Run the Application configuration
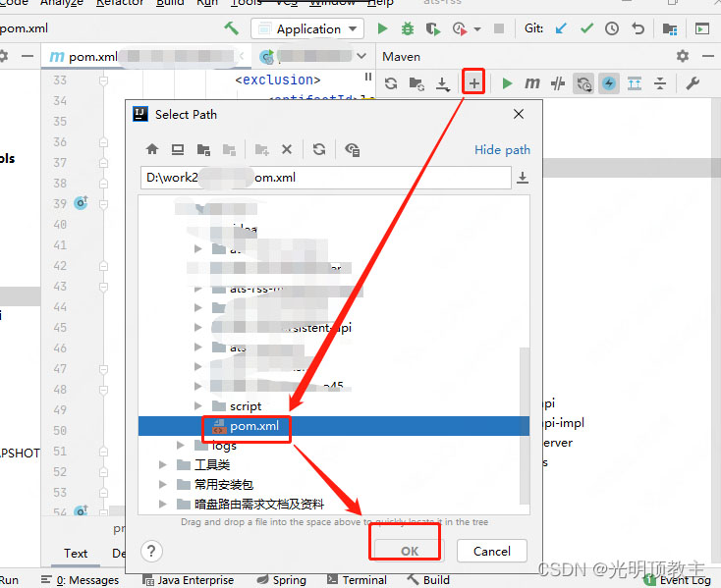The height and width of the screenshot is (588, 721). pyautogui.click(x=382, y=28)
